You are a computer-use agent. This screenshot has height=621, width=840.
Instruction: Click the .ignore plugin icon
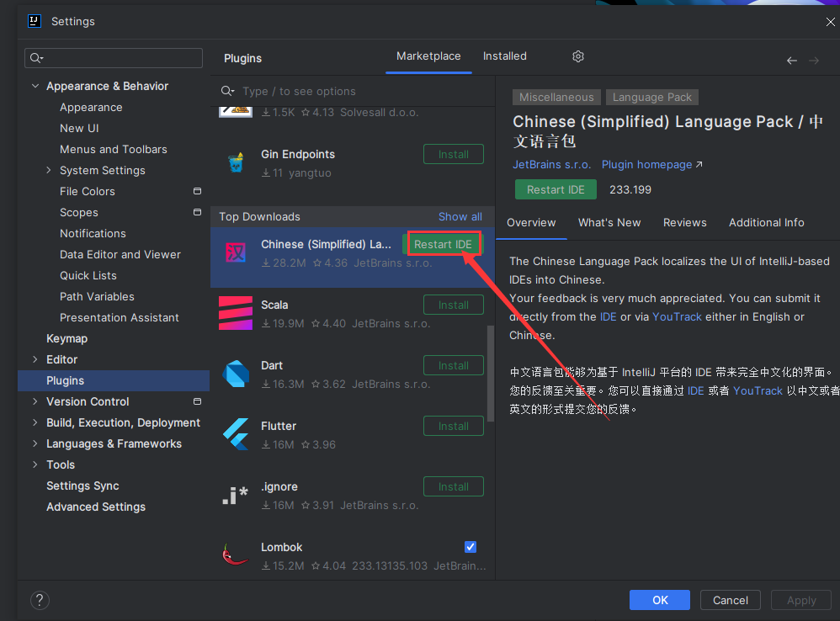[236, 495]
